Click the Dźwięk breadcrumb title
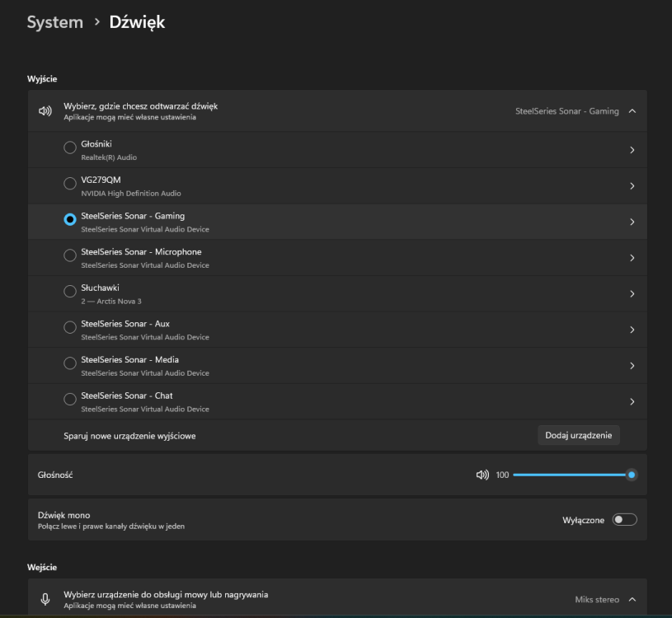 tap(137, 22)
